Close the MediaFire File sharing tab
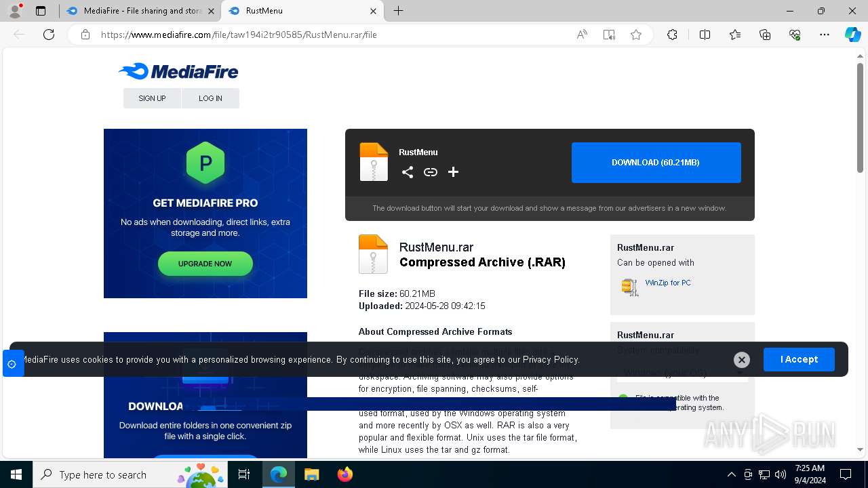Image resolution: width=868 pixels, height=488 pixels. (x=211, y=11)
